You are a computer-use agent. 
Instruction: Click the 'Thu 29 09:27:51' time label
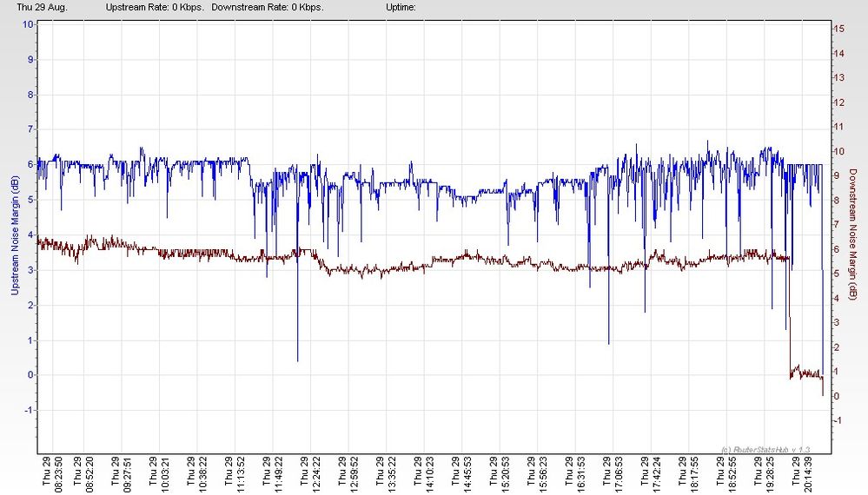point(122,474)
